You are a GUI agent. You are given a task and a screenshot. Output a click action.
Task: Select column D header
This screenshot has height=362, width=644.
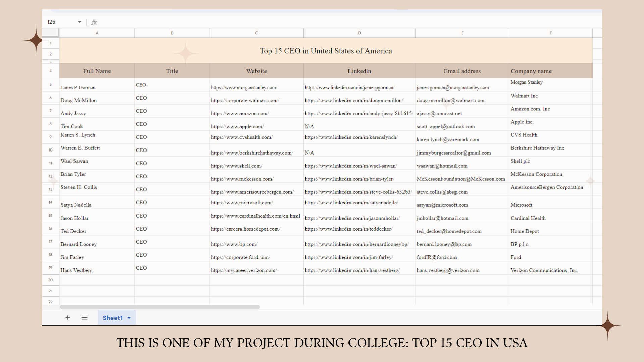coord(359,33)
